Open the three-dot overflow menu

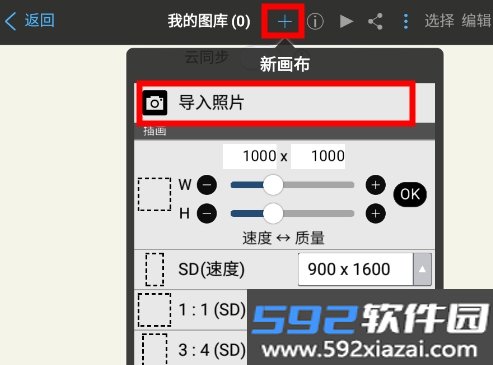point(405,22)
